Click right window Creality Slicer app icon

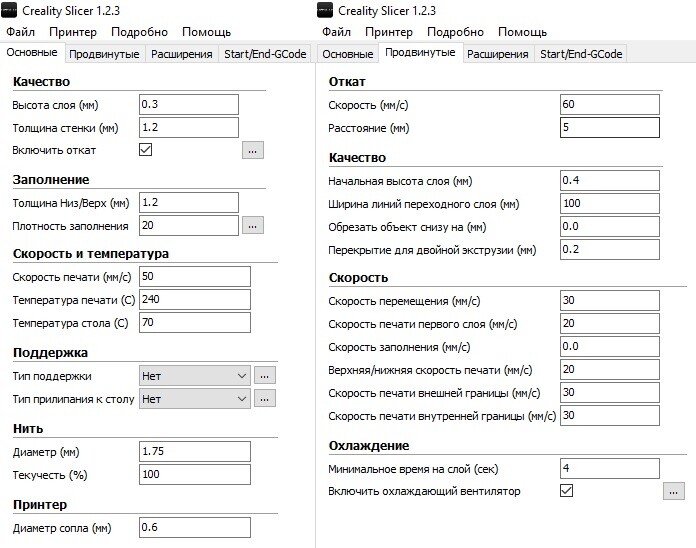pos(325,10)
